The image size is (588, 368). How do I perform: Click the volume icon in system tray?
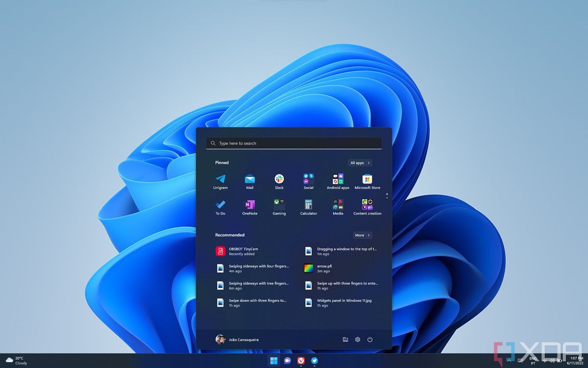click(x=553, y=361)
